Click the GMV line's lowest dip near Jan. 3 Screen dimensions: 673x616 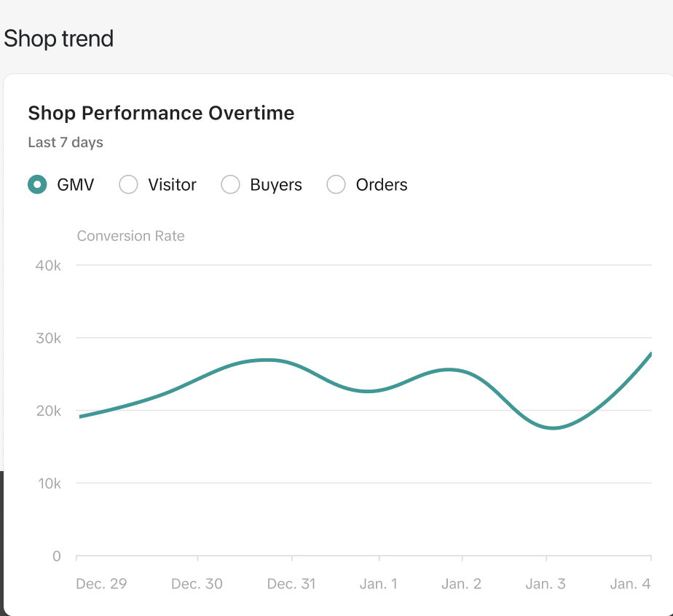pos(554,427)
